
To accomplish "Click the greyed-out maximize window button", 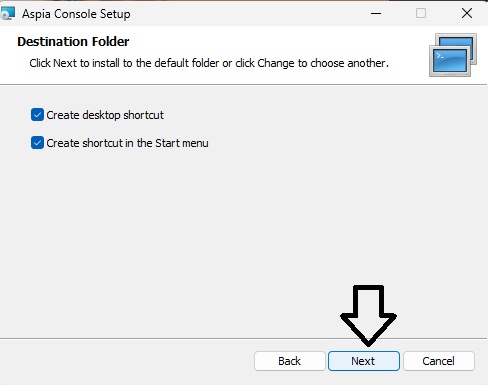I will pyautogui.click(x=421, y=13).
